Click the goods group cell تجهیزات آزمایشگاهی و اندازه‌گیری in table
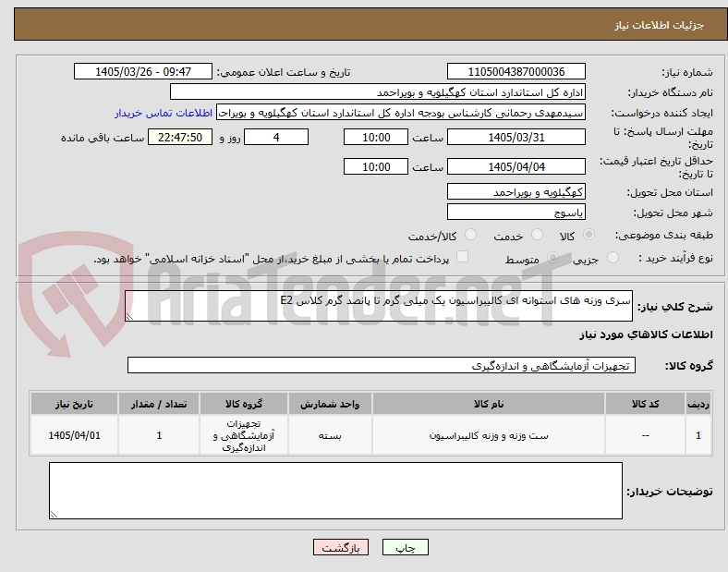Image resolution: width=728 pixels, height=572 pixels. click(x=244, y=435)
